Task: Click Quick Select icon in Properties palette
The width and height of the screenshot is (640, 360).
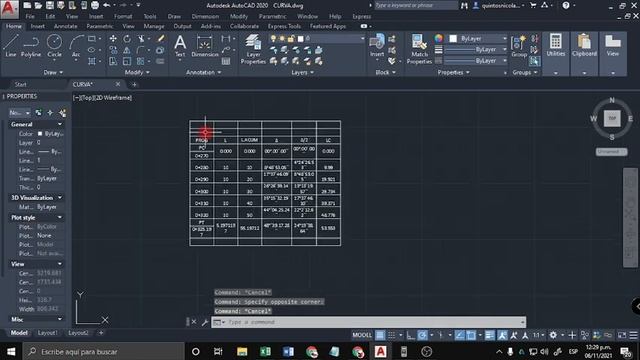Action: [x=62, y=113]
